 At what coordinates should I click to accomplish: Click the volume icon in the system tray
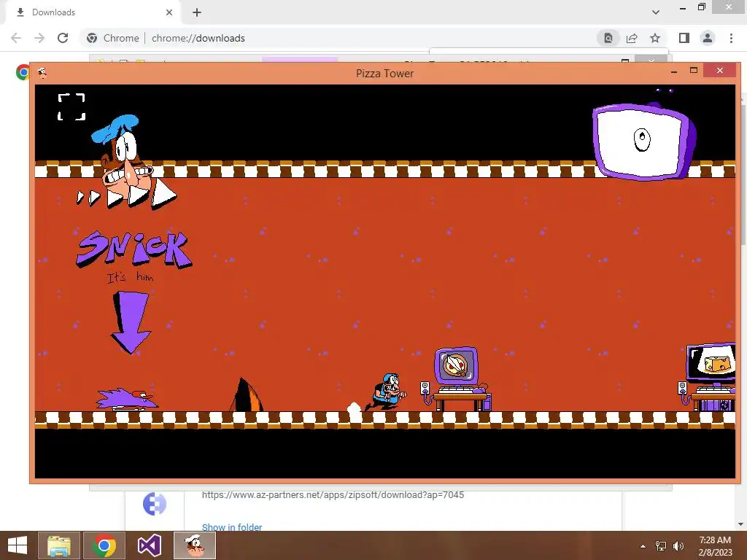(678, 546)
